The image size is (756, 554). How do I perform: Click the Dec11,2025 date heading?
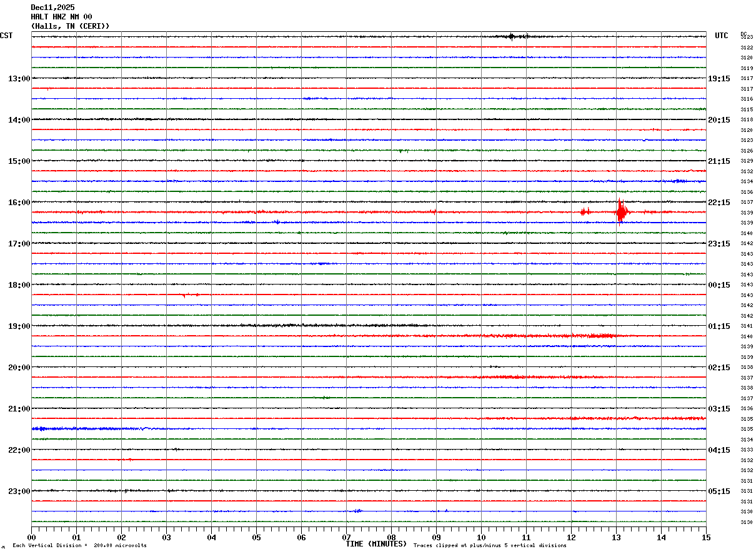click(x=52, y=8)
